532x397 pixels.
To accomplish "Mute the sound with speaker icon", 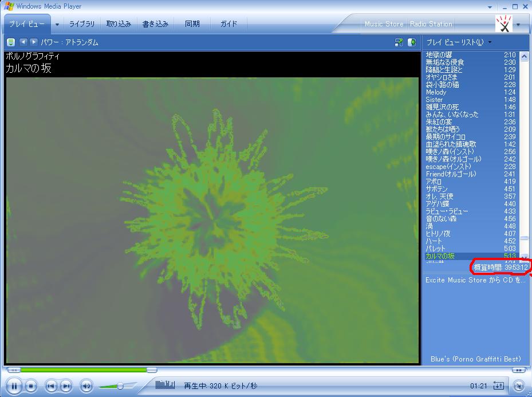I will pyautogui.click(x=86, y=386).
